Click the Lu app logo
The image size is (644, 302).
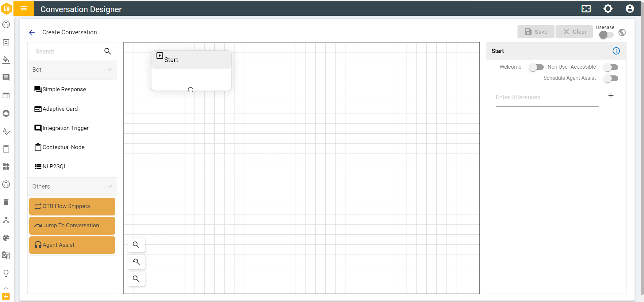(7, 8)
